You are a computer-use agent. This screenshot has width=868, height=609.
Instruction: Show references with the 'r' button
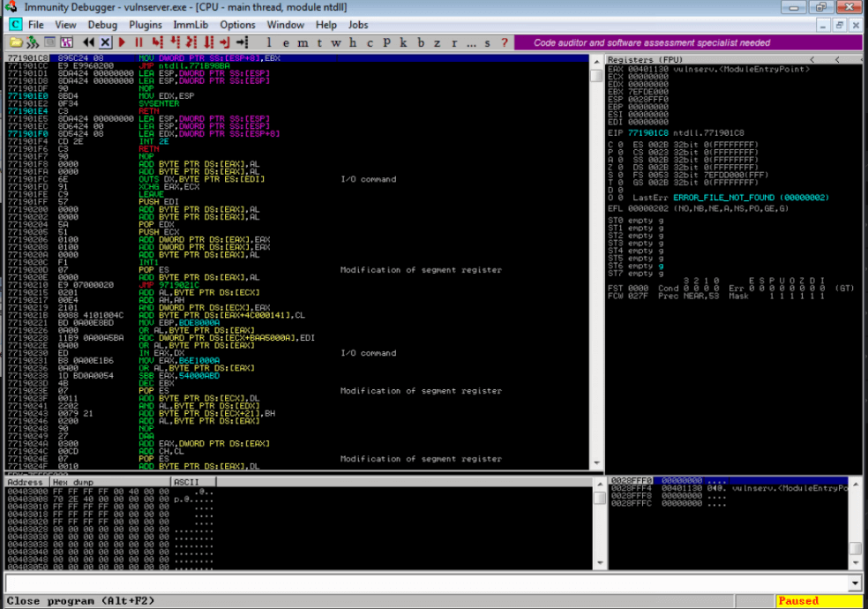click(454, 42)
